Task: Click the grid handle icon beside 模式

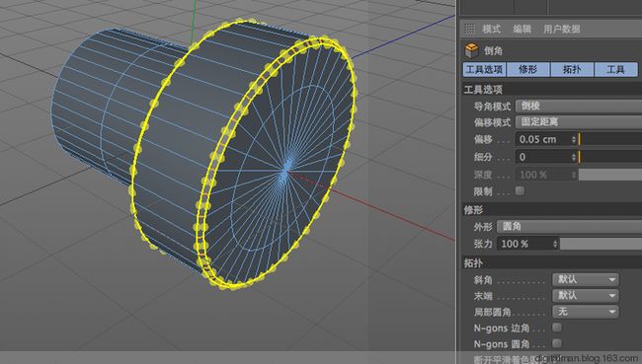Action: coord(469,29)
